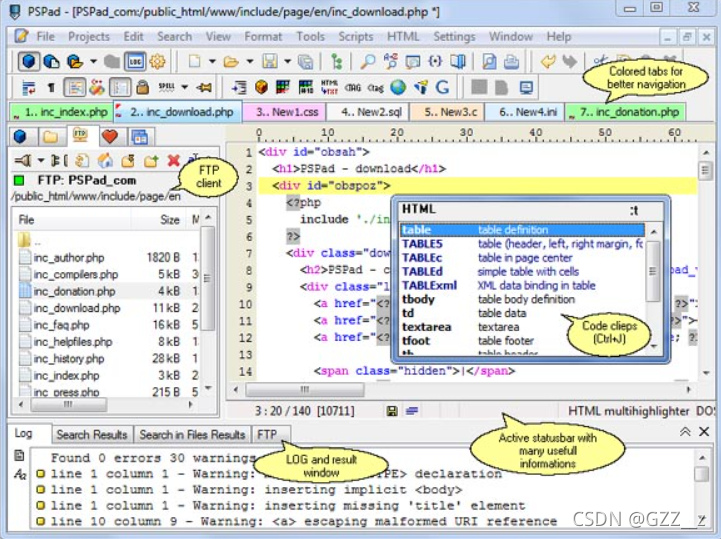Click the SPELL check icon
Image resolution: width=721 pixels, height=539 pixels.
coord(166,87)
